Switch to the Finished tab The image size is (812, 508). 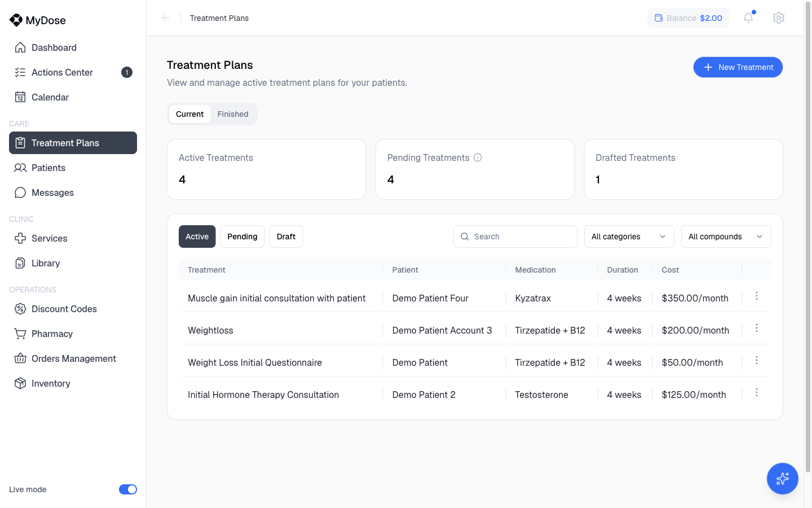233,114
